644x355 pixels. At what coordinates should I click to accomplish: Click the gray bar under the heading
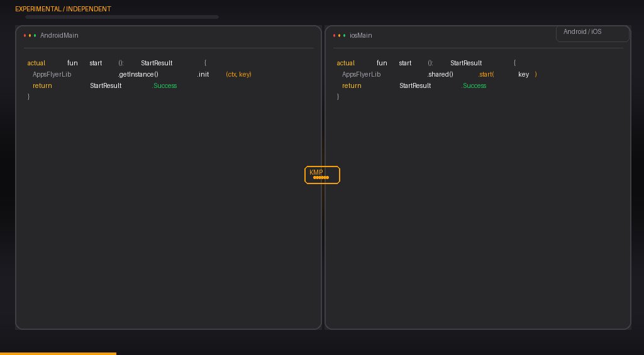pos(122,17)
